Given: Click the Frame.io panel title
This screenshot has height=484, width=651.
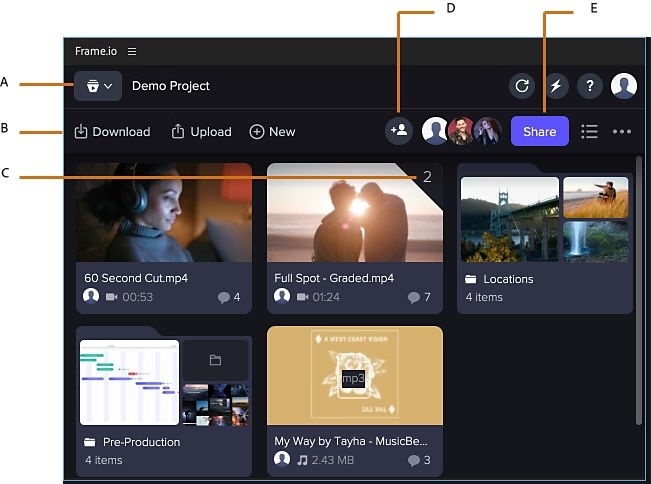Looking at the screenshot, I should [96, 51].
